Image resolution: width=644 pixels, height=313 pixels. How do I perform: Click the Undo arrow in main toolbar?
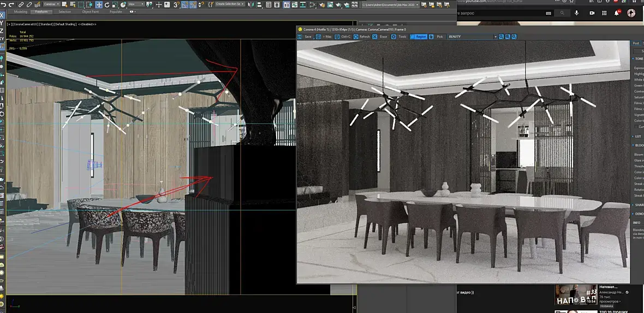[x=4, y=4]
